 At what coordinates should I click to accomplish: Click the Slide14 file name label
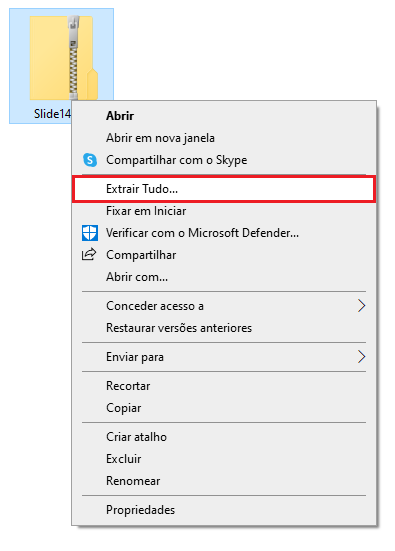point(52,114)
